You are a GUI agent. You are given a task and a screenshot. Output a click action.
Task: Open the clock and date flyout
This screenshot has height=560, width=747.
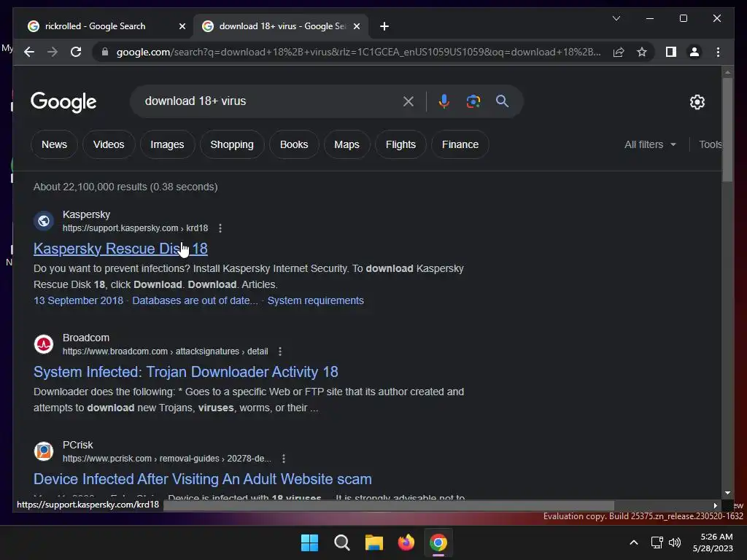(713, 542)
